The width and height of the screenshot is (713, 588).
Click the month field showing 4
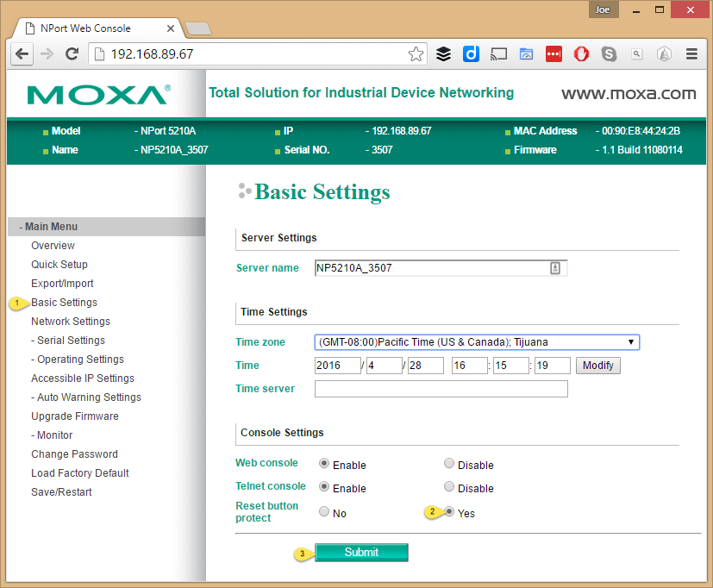(385, 366)
